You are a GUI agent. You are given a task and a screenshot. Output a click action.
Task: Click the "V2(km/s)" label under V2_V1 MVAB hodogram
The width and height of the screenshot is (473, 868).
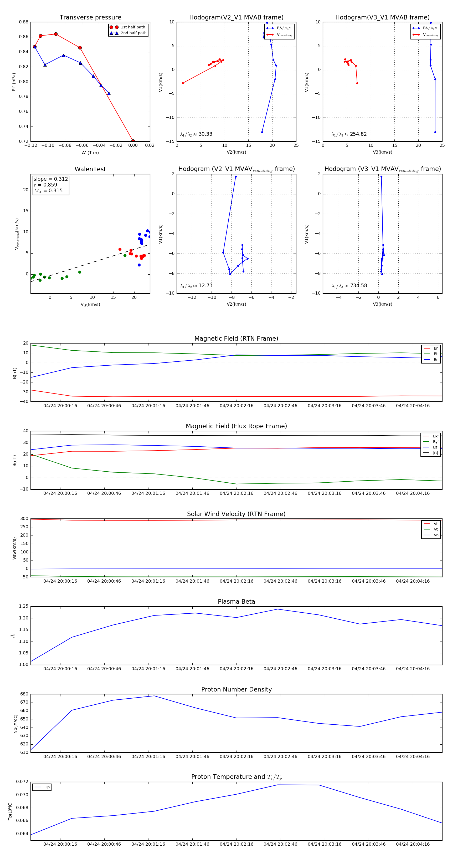[x=236, y=152]
